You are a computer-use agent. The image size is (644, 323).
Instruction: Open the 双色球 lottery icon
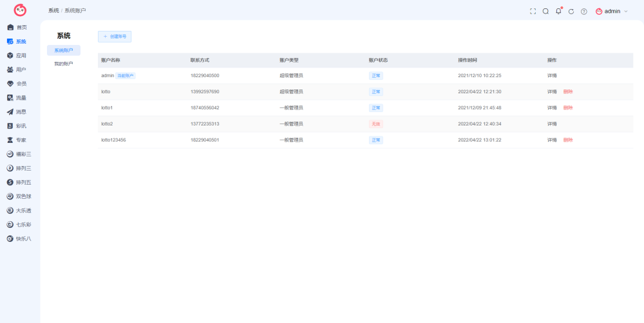pos(10,196)
